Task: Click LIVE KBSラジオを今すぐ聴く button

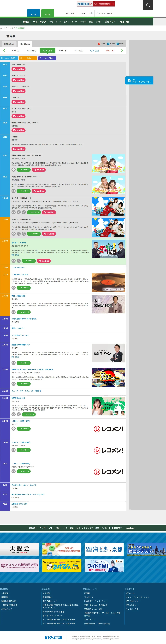Action: pos(139,81)
